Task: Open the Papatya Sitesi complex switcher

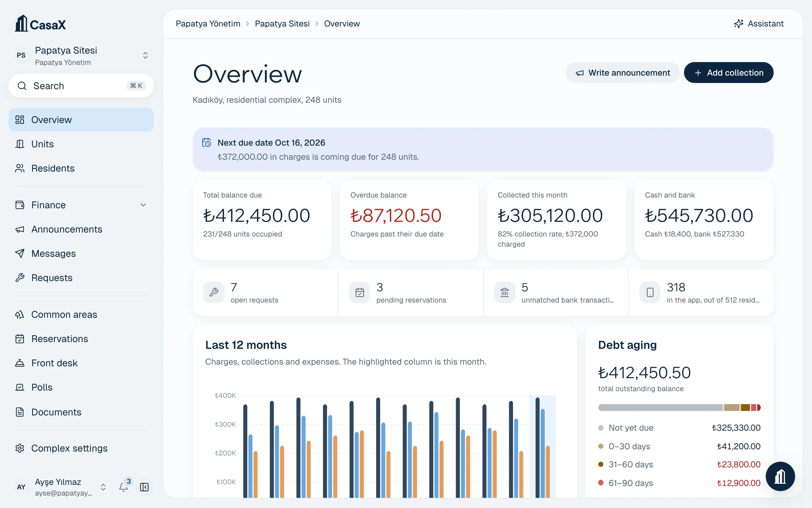Action: 81,55
